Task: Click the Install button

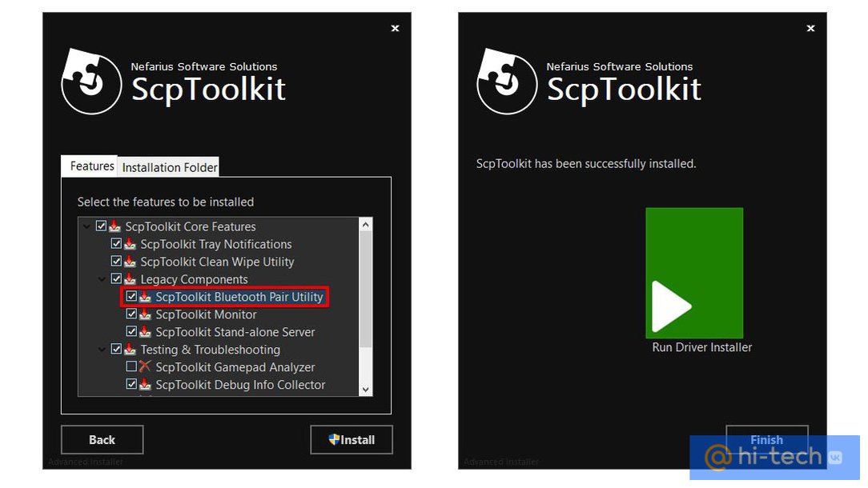Action: (352, 440)
